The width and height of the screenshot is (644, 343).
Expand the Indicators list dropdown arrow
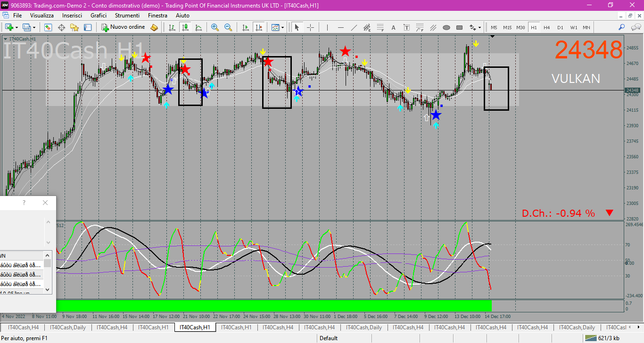pos(282,27)
